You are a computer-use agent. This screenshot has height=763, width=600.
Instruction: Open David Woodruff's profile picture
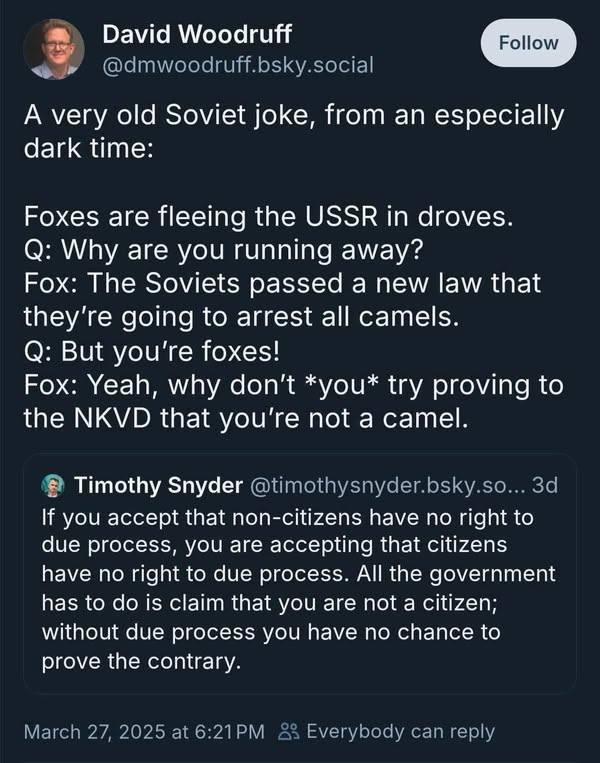[x=54, y=49]
